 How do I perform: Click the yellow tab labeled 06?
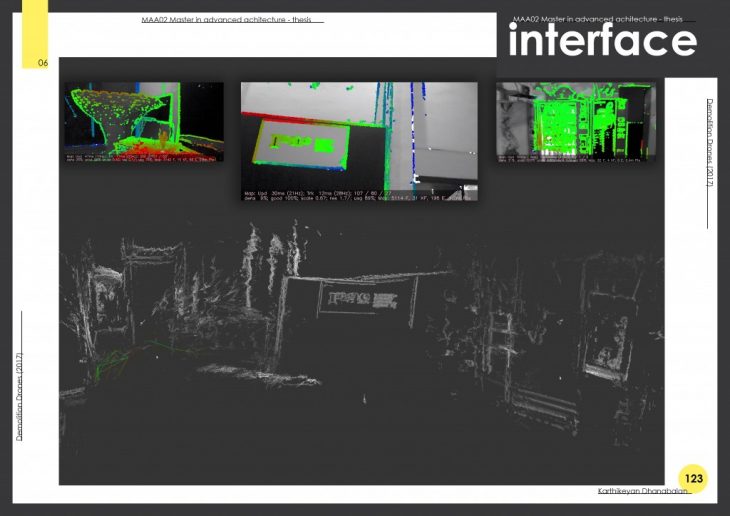tap(35, 35)
